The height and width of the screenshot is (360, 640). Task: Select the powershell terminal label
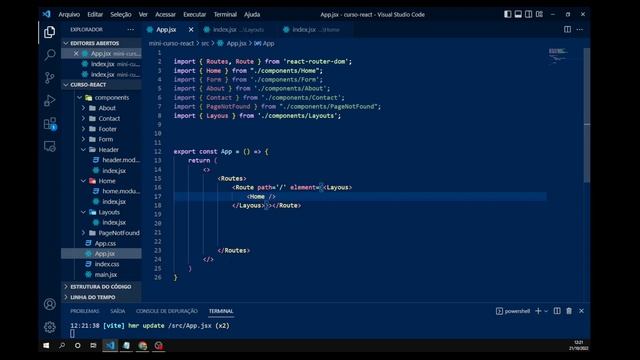click(513, 311)
